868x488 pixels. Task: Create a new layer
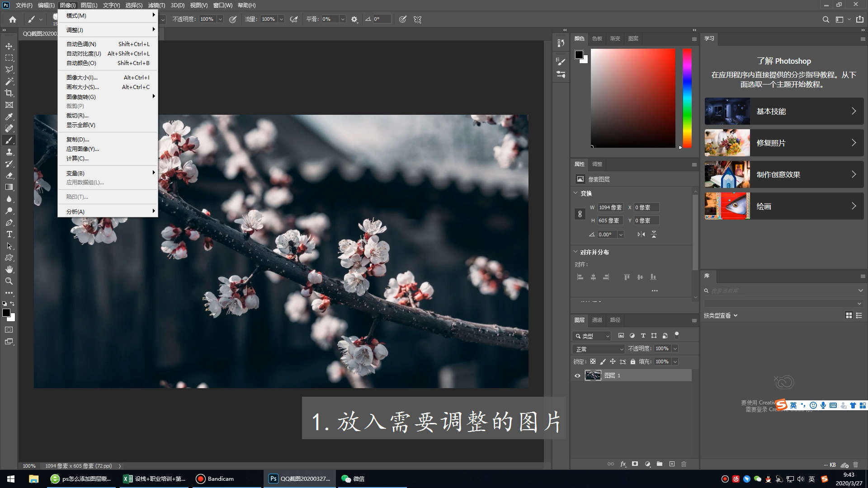point(672,464)
